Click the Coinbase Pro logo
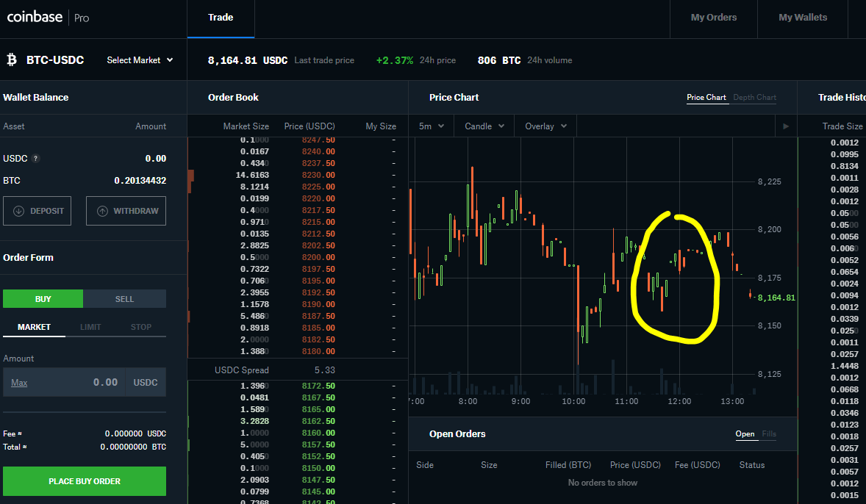Screen dimensions: 866x504 coord(48,17)
